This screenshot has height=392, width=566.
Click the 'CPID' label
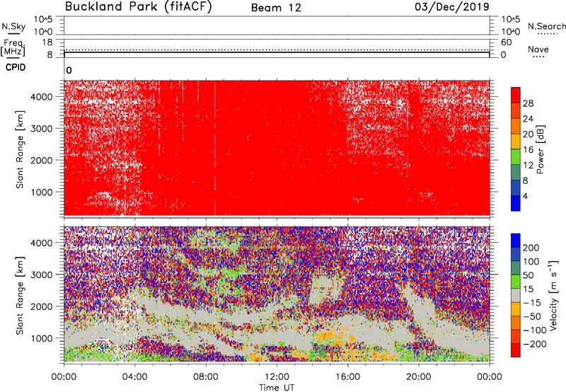pyautogui.click(x=16, y=67)
